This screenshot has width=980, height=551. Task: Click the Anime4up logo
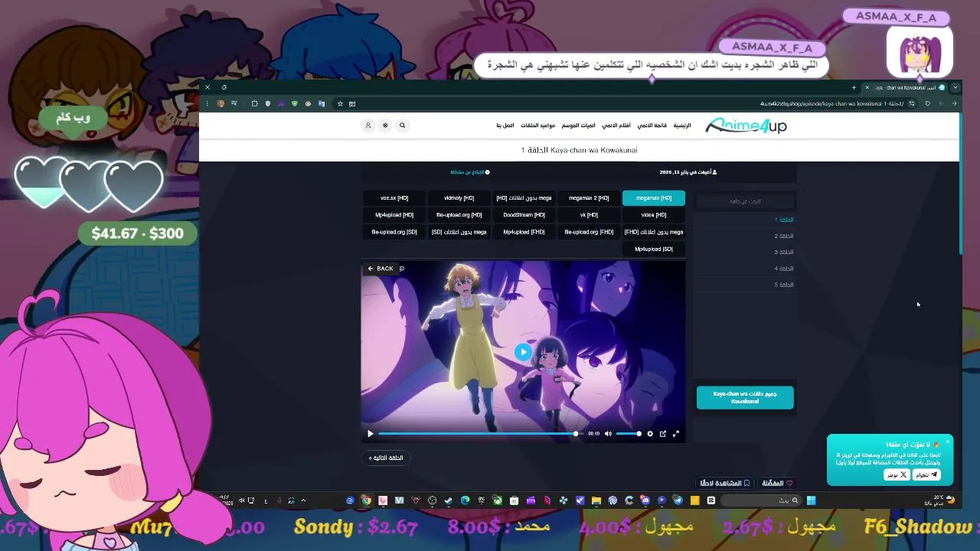746,126
